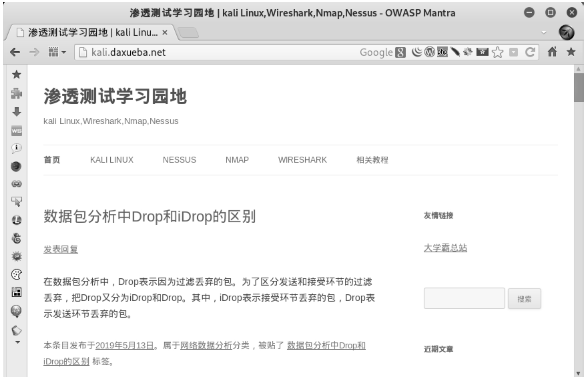
Task: Expand the grid menu dropdown next to back button
Action: click(57, 52)
